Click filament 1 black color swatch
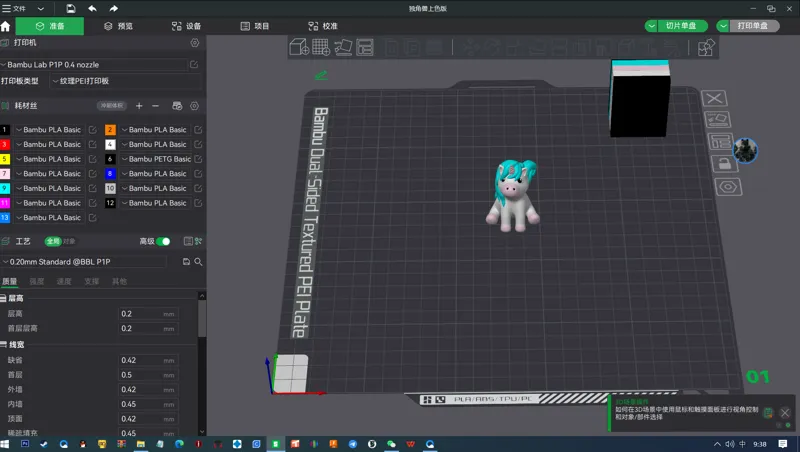800x452 pixels. pyautogui.click(x=5, y=130)
